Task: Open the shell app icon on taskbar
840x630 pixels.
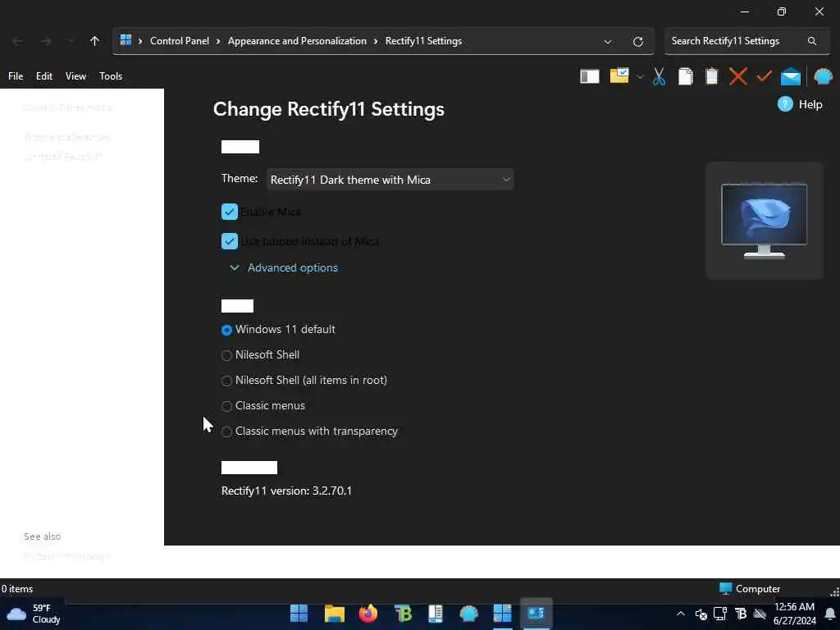Action: pyautogui.click(x=468, y=614)
